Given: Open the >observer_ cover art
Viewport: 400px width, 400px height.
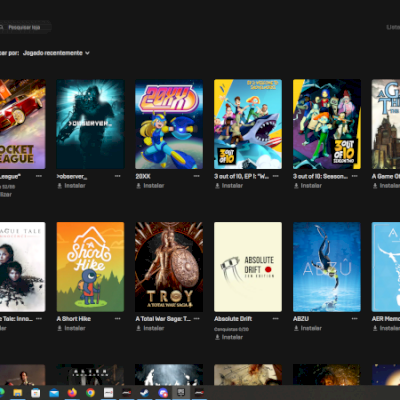Looking at the screenshot, I should [90, 124].
